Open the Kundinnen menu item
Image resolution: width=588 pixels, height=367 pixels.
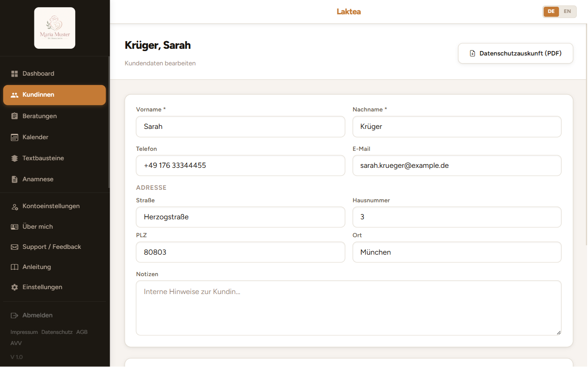pos(55,95)
